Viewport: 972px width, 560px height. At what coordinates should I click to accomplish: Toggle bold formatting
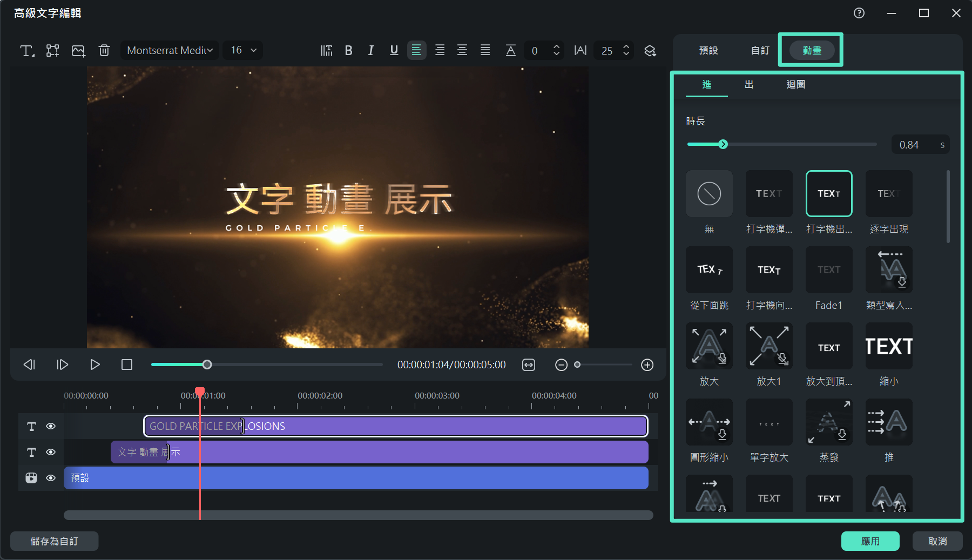349,51
